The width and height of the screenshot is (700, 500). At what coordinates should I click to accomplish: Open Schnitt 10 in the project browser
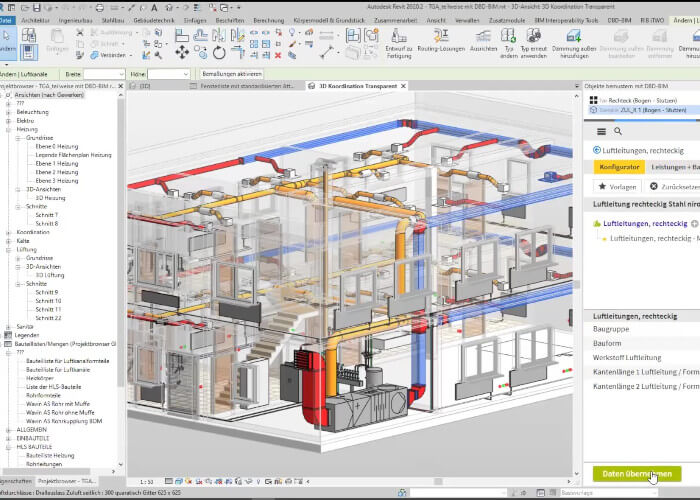click(48, 301)
